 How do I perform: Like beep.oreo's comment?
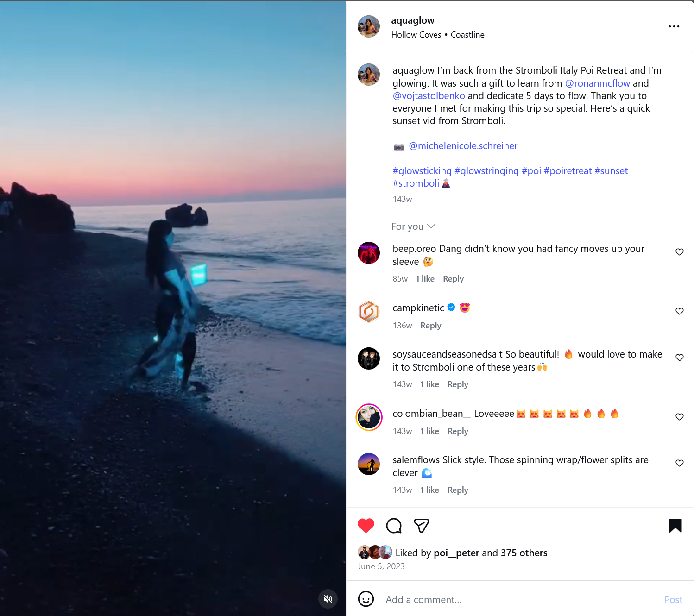(x=680, y=252)
